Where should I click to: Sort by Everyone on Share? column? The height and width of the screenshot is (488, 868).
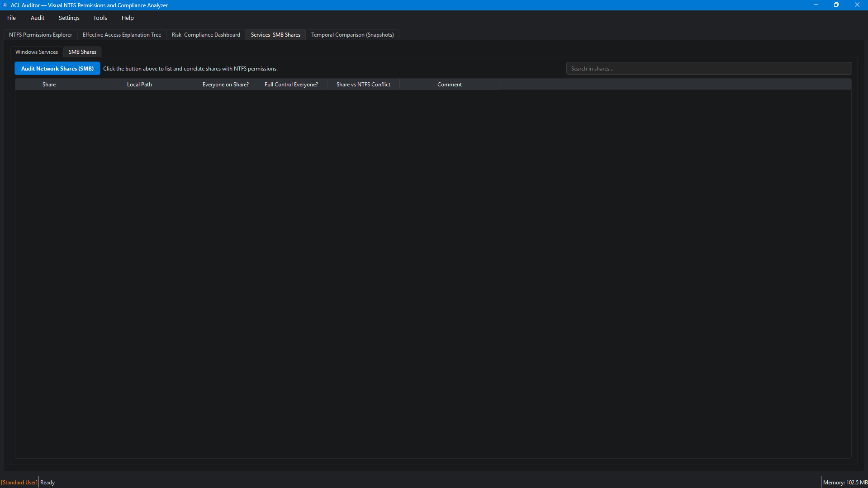(x=225, y=85)
